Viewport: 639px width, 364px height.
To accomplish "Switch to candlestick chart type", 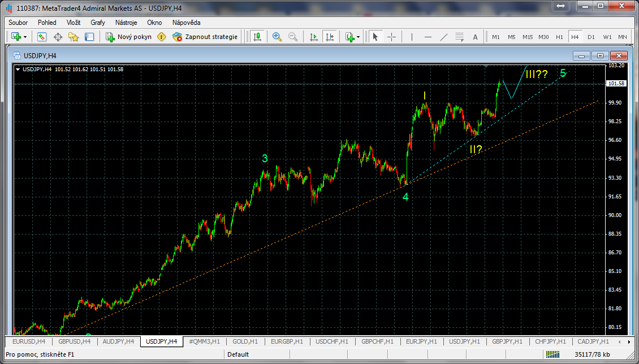I will [x=257, y=37].
